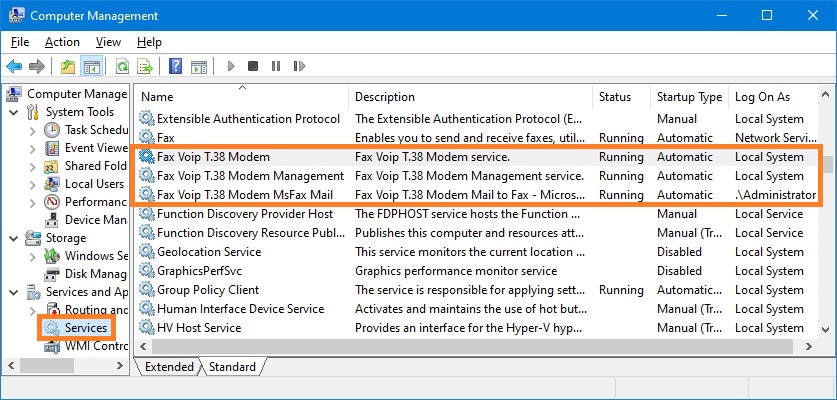Click gear icon of Group Policy Client
This screenshot has width=837, height=400.
[x=146, y=290]
